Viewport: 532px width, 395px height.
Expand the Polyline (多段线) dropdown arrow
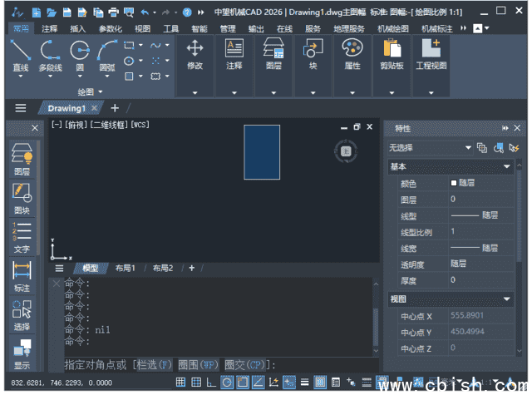click(x=50, y=77)
